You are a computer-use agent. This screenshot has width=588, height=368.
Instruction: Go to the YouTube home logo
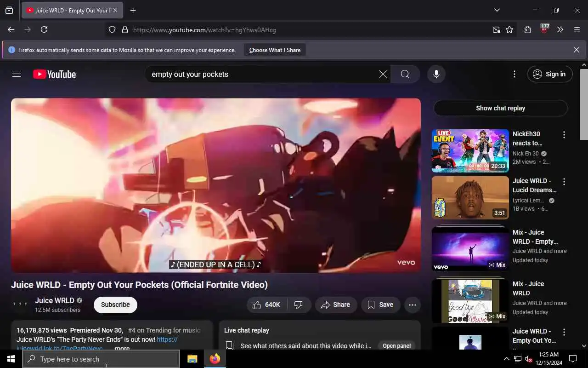[54, 74]
